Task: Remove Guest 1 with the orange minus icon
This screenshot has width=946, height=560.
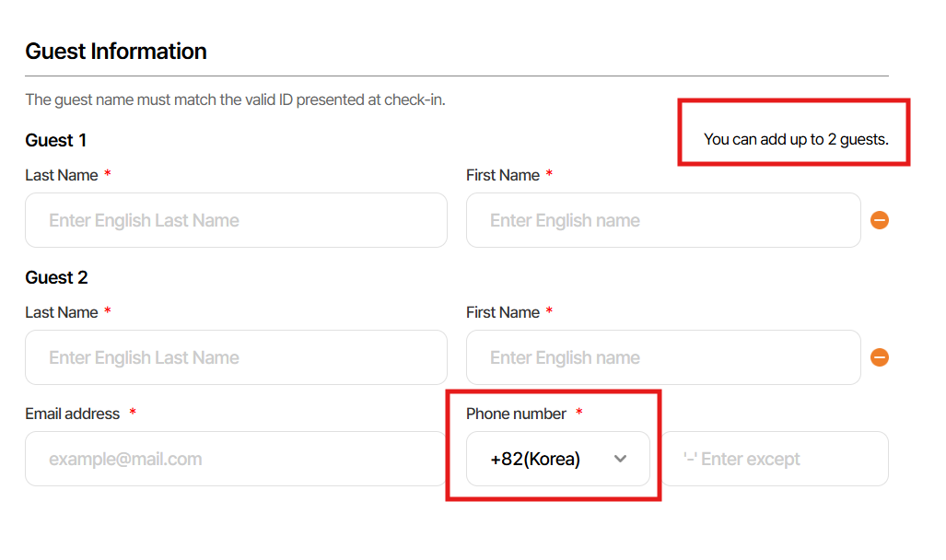Action: pos(880,220)
